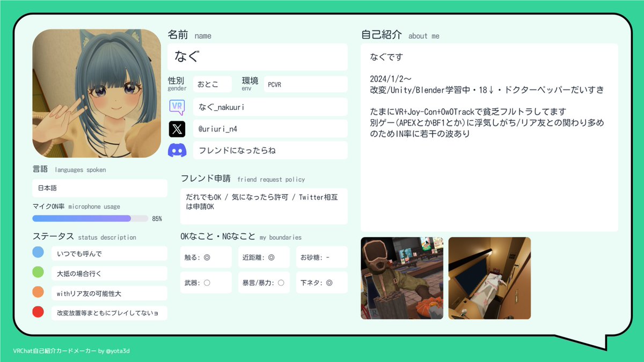Click the ステータス status description heading
This screenshot has width=644, height=362.
84,237
